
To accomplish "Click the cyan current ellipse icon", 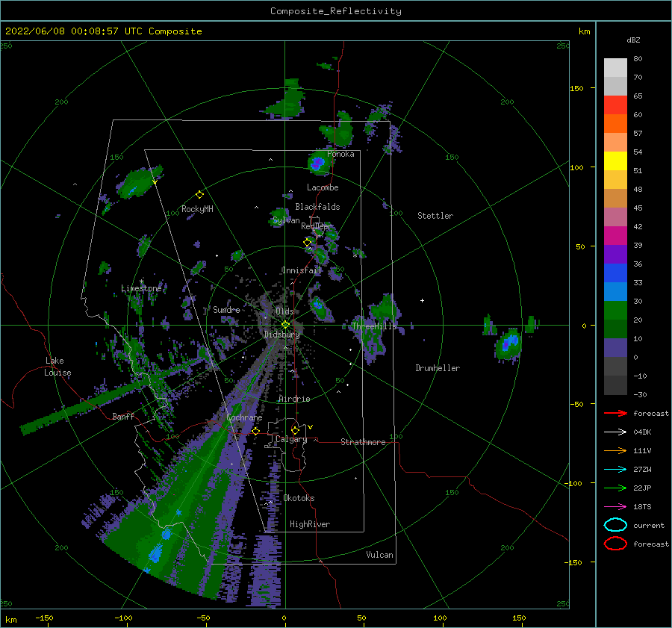I will [615, 525].
